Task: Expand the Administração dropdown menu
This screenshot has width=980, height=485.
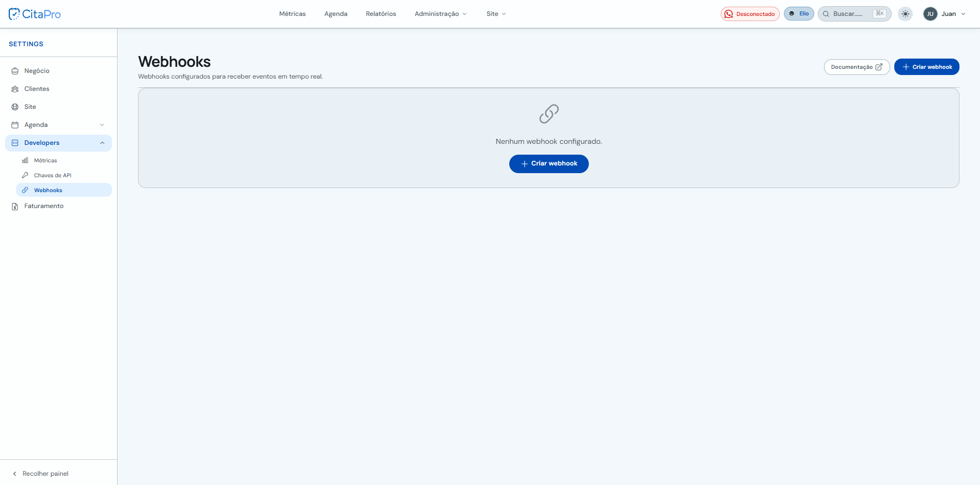Action: point(440,14)
